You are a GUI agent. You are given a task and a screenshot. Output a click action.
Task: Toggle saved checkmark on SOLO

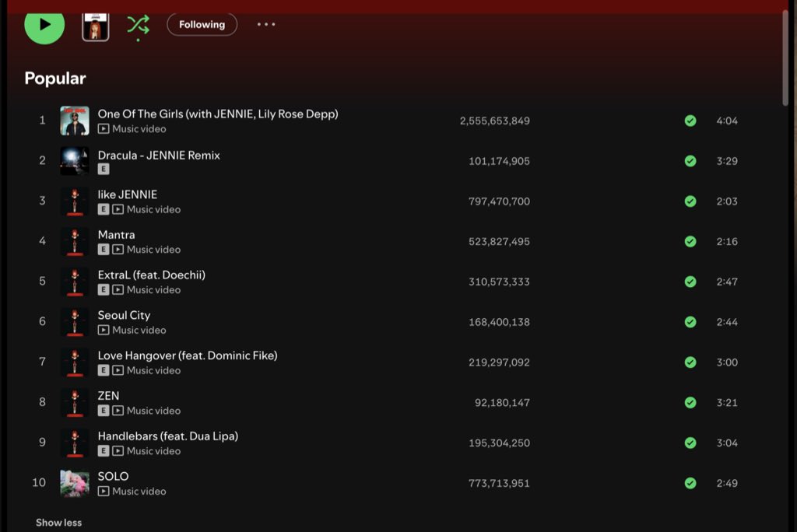(690, 483)
